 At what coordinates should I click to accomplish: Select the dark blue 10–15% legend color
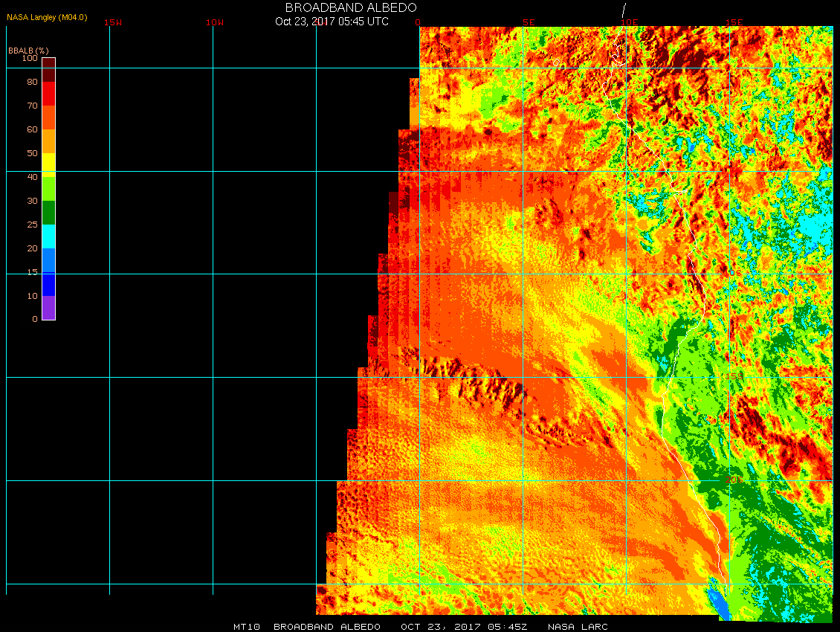pyautogui.click(x=48, y=284)
